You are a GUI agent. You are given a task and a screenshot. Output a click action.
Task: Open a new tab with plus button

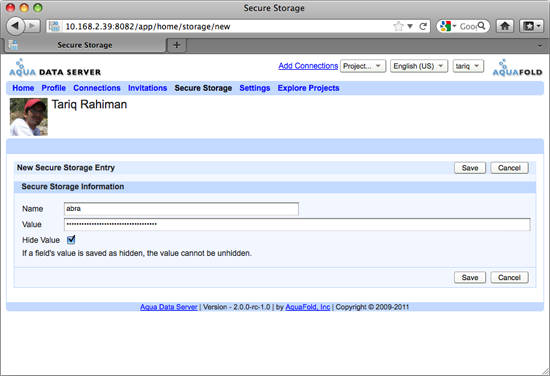[177, 45]
